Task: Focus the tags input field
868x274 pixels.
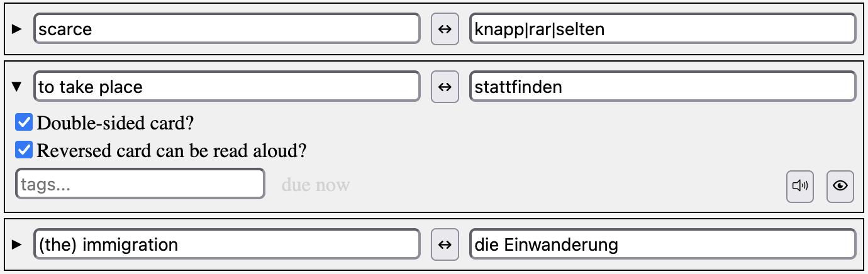Action: coord(140,184)
